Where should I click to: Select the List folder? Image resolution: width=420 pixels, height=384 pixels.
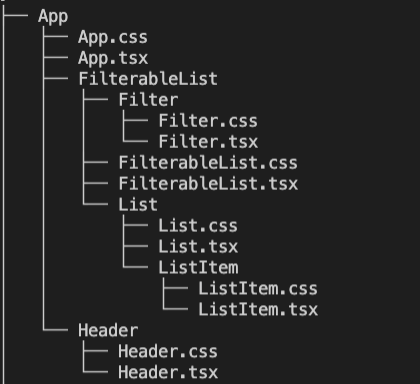pos(138,205)
